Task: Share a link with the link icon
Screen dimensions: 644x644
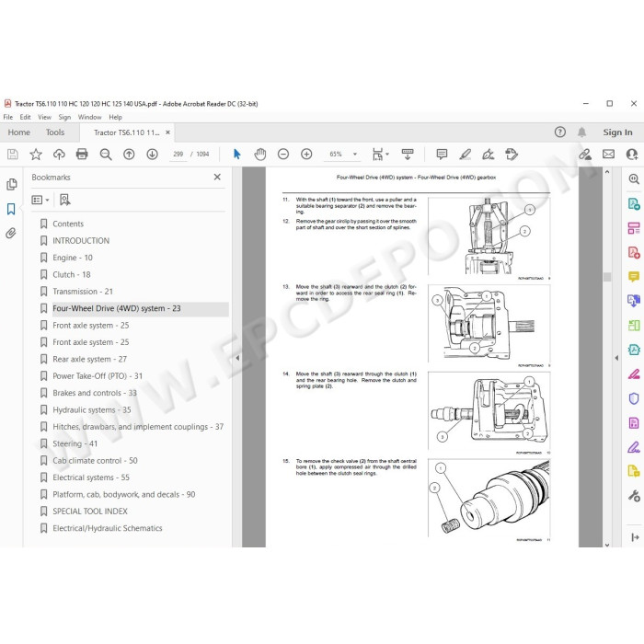Action: click(585, 155)
